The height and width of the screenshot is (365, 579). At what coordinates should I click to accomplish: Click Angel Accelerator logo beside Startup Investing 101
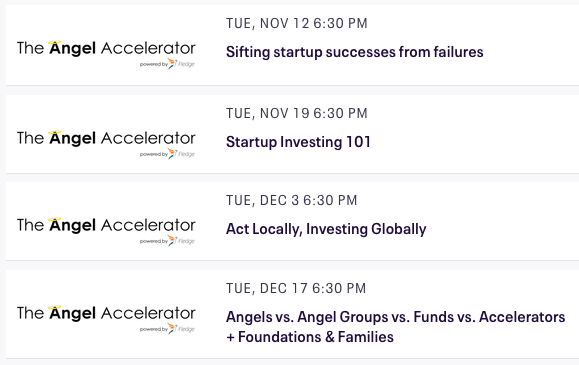[106, 144]
